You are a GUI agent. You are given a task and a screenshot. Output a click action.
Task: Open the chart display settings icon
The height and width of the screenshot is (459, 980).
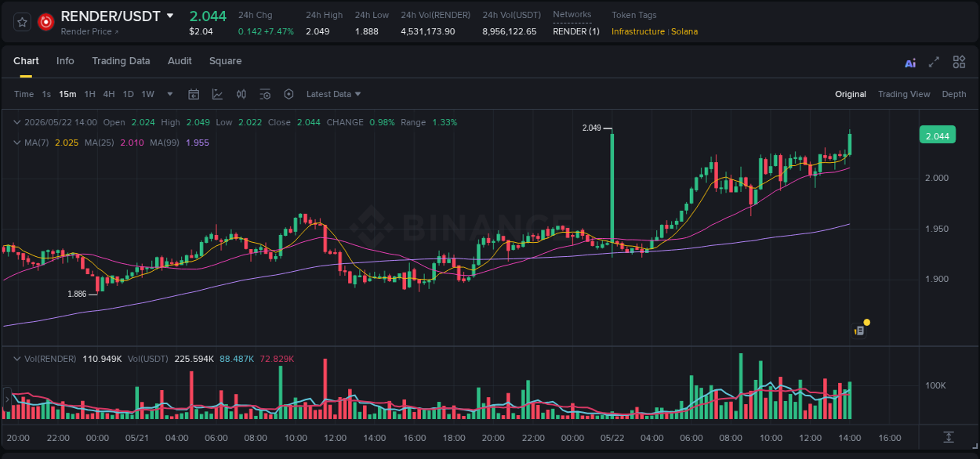click(265, 94)
